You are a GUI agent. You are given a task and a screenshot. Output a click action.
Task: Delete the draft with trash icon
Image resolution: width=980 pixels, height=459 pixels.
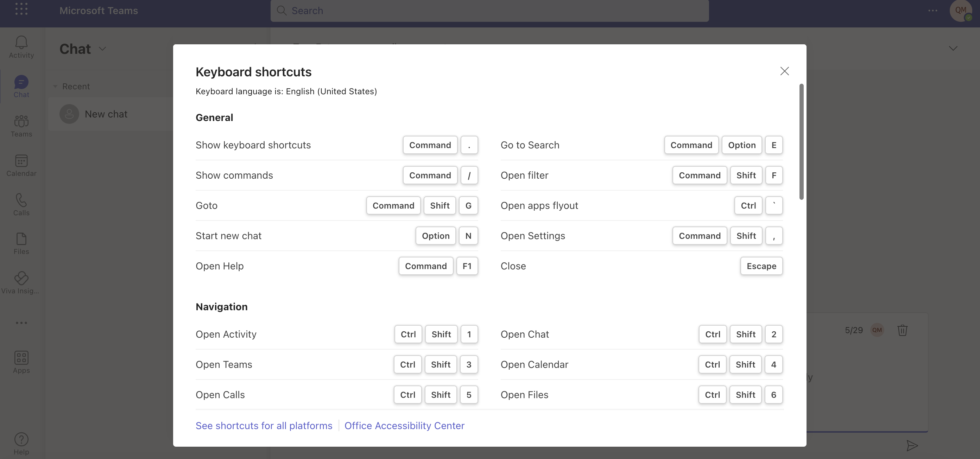click(902, 330)
